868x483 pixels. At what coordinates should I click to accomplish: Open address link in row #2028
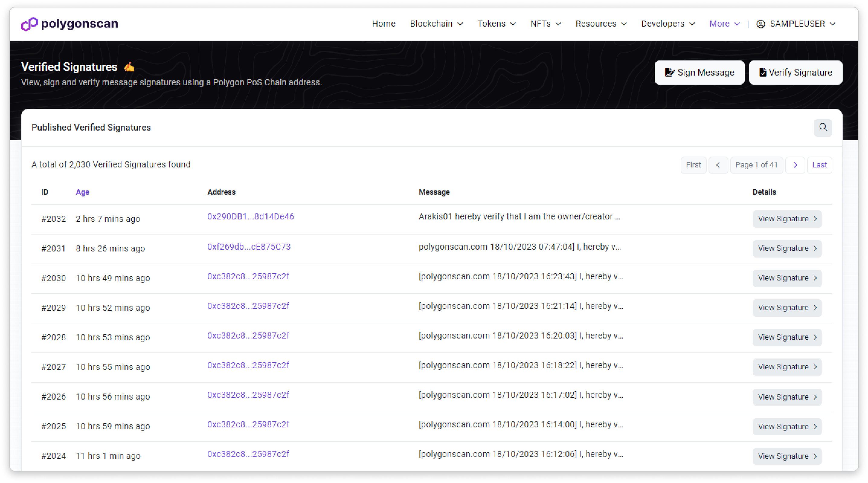(x=248, y=336)
